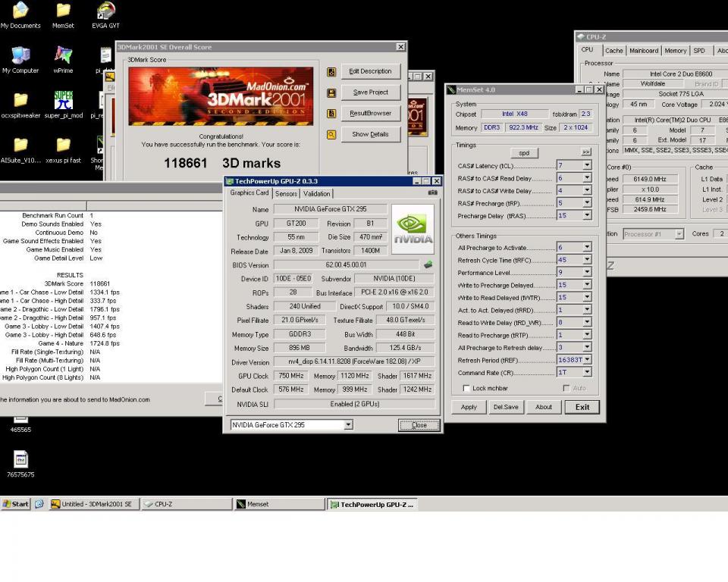Viewport: 728px width, 582px height.
Task: Open the CAS# Latency (tCL) dropdown
Action: 587,165
